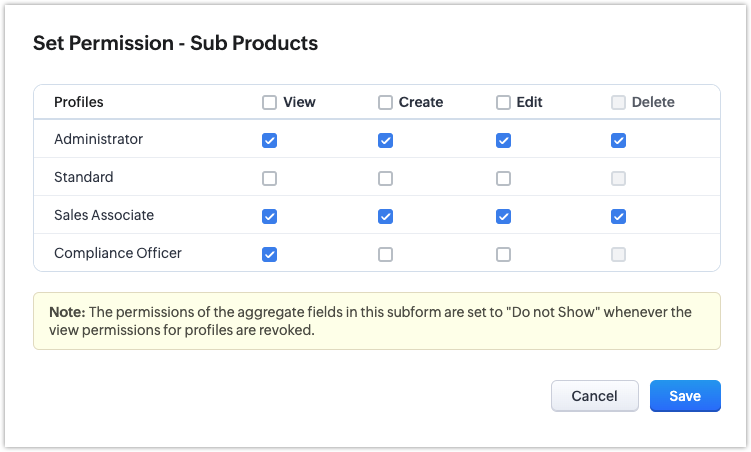This screenshot has width=751, height=452.
Task: Click the Compliance Officer profile name
Action: 118,254
